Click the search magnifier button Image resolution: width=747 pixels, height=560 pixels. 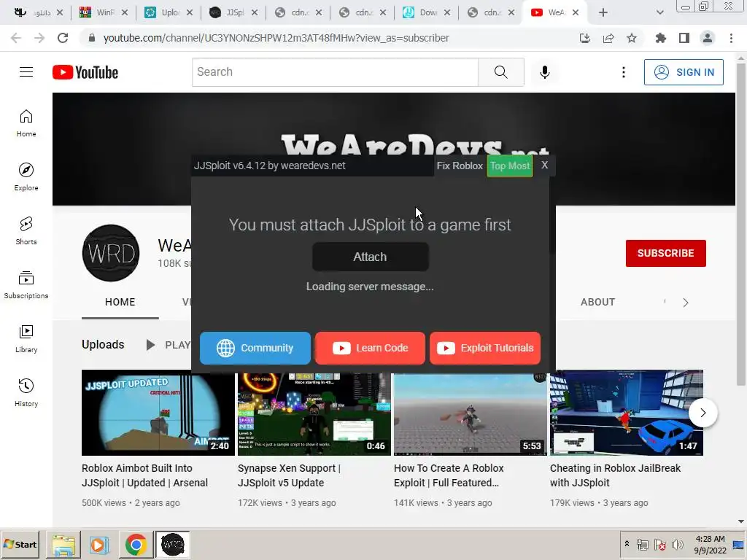(x=500, y=72)
